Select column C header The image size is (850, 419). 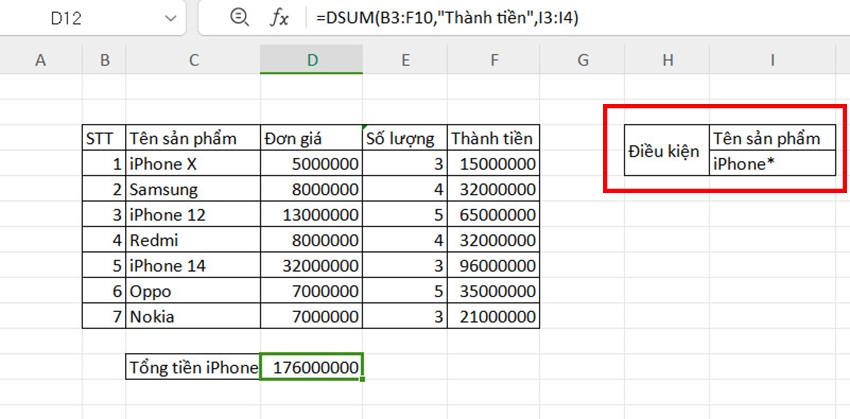click(x=193, y=60)
